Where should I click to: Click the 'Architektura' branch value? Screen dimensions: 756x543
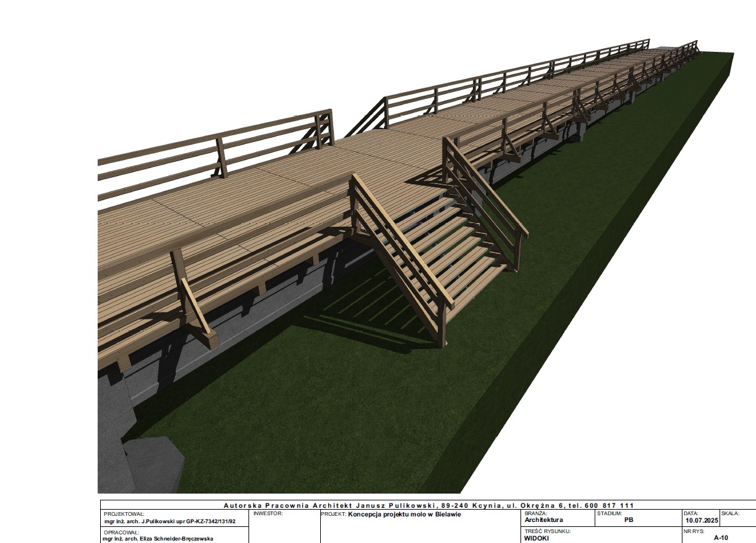point(543,520)
